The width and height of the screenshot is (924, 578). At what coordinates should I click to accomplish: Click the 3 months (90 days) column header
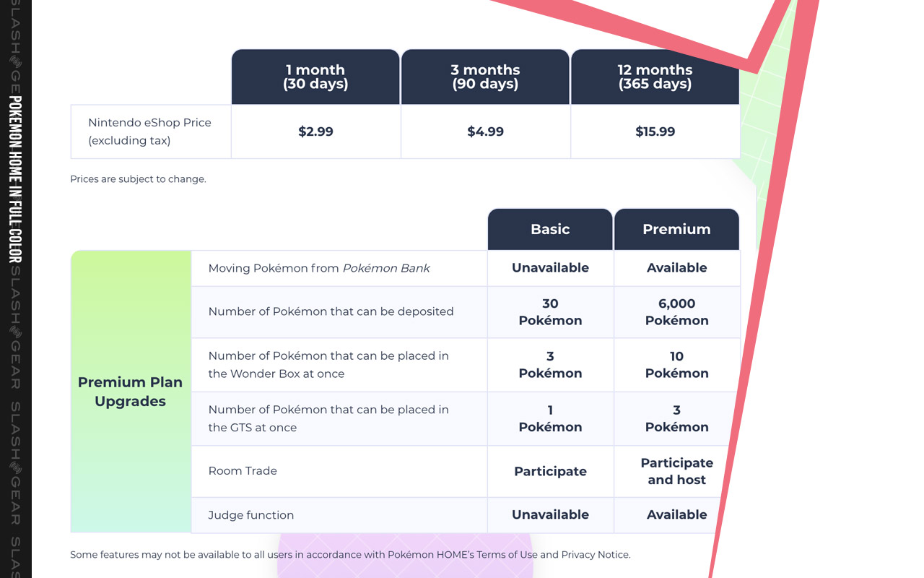click(485, 77)
